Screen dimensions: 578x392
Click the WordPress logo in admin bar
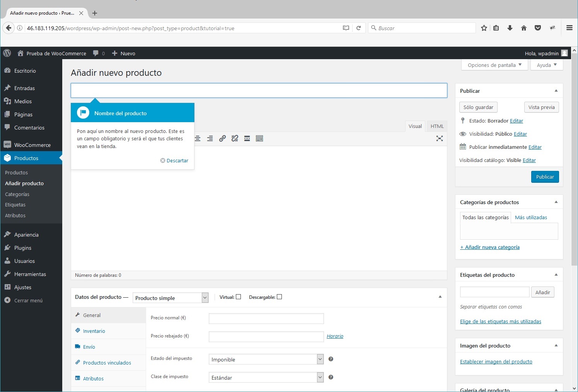[x=7, y=53]
